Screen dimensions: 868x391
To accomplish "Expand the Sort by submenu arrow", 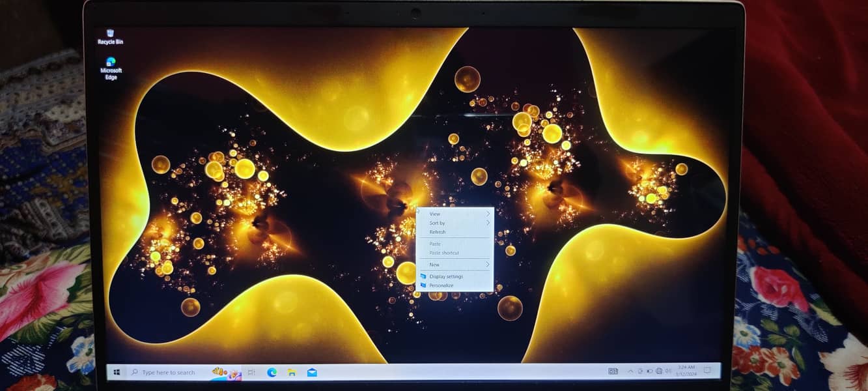I will pyautogui.click(x=488, y=223).
